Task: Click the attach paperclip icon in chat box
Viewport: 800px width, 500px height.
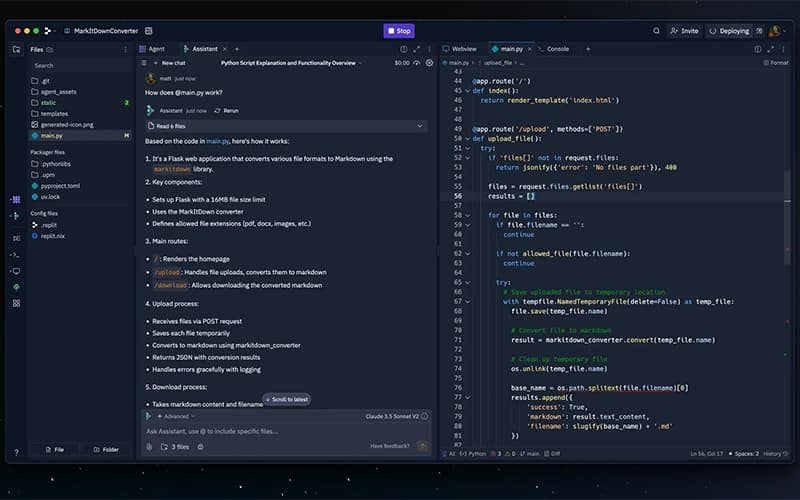Action: (x=149, y=446)
